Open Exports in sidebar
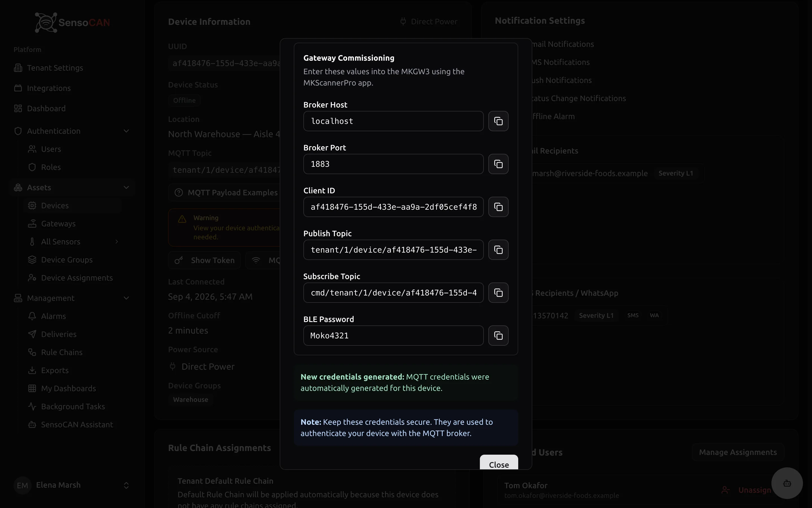Viewport: 812px width, 508px height. [x=72, y=370]
